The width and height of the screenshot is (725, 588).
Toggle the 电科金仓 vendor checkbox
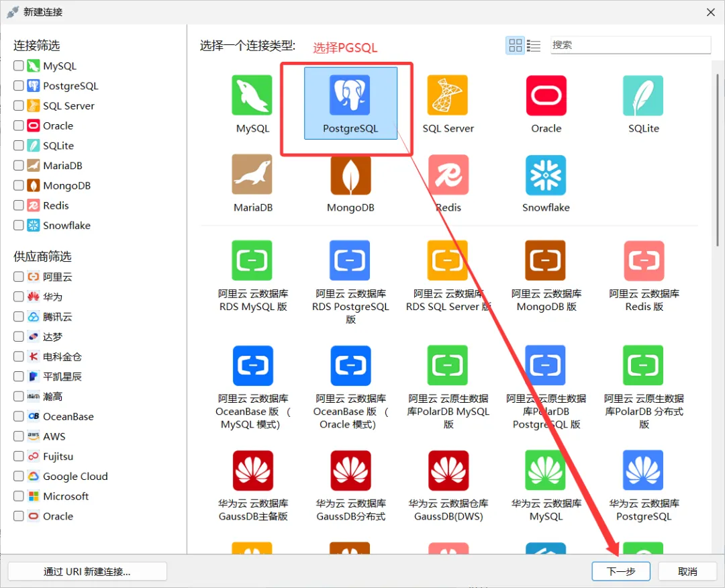pyautogui.click(x=19, y=356)
